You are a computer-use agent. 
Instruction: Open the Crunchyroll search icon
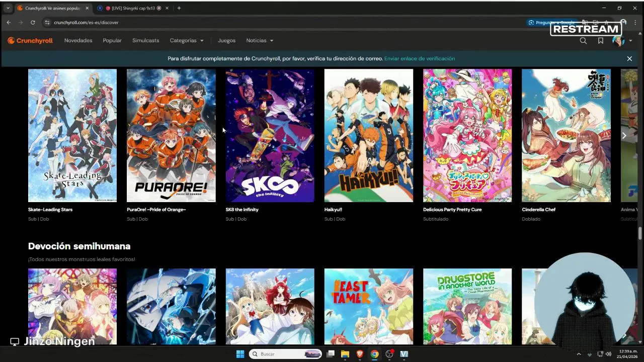click(x=583, y=41)
